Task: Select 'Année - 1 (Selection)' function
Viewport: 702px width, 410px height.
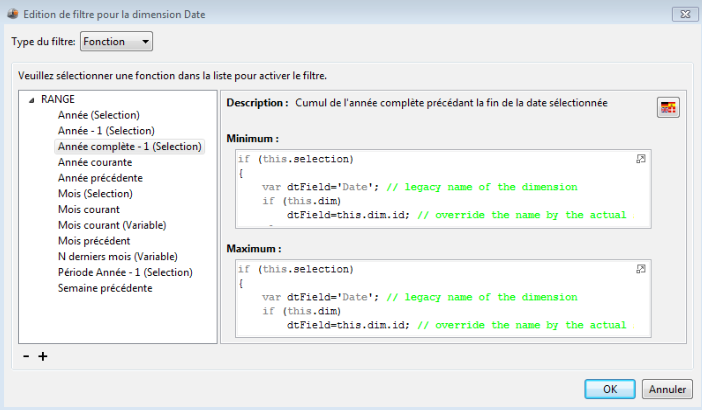Action: (x=106, y=131)
